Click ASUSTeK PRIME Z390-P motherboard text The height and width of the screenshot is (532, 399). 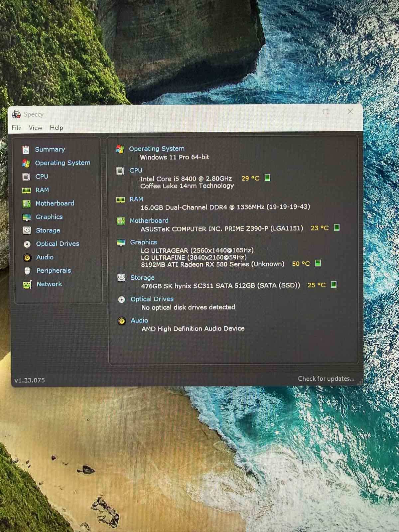222,228
